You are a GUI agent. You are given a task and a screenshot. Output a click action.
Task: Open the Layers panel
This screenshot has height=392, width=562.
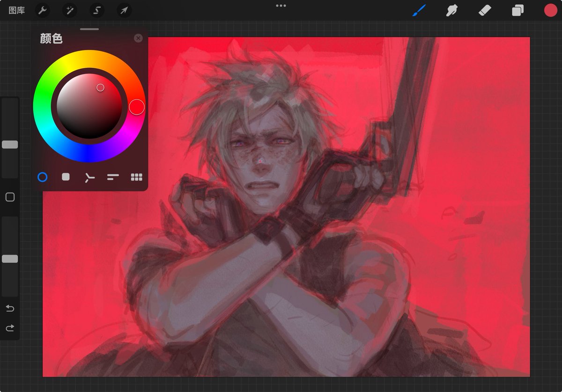[x=518, y=10]
